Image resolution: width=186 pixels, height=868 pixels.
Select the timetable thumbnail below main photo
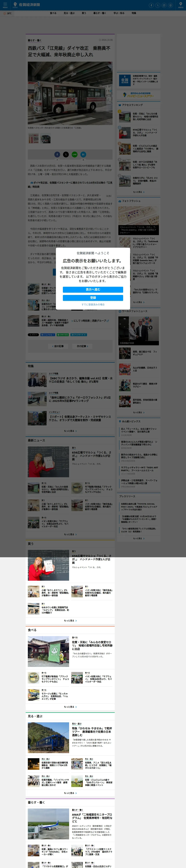tap(33, 138)
